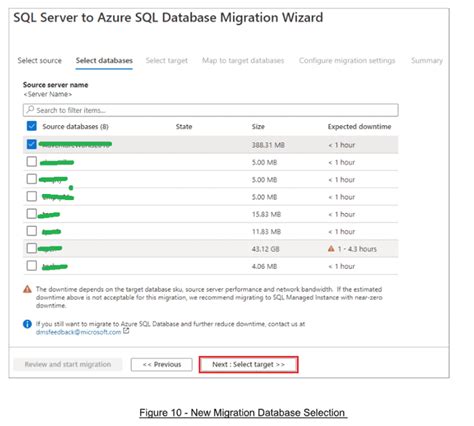This screenshot has width=474, height=426.
Task: Go to the Select target step
Action: pos(167,61)
